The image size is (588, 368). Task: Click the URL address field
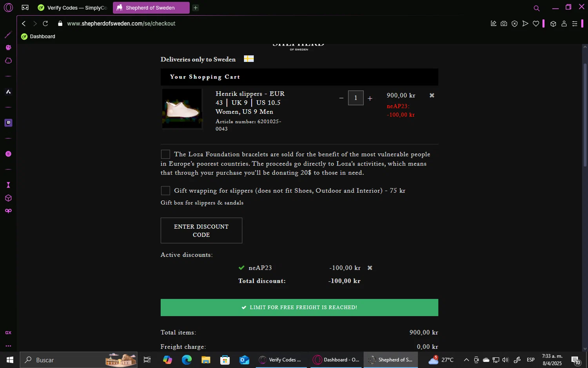121,24
